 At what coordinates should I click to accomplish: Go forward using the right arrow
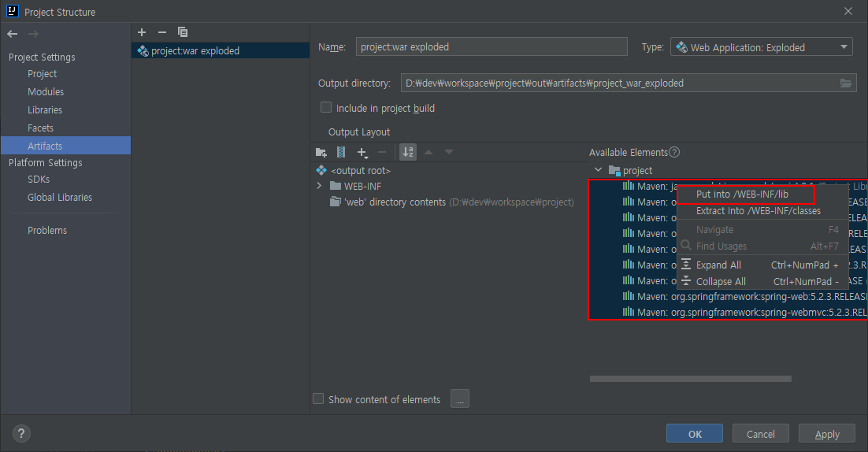(x=33, y=34)
